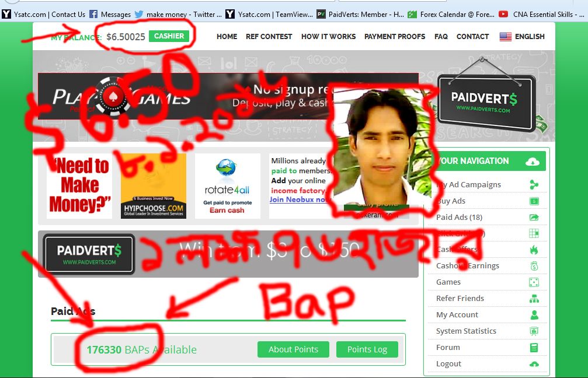Click the PaidVerts win banner logo
This screenshot has width=588, height=378.
(x=89, y=254)
